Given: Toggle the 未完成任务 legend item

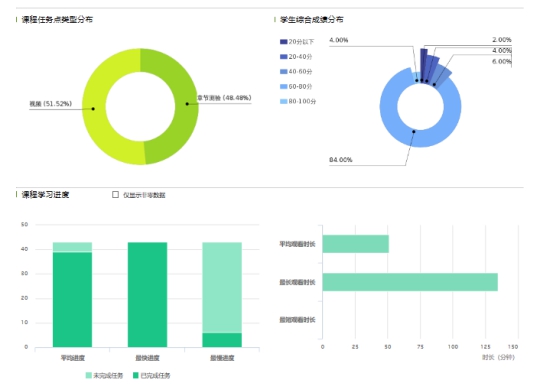Looking at the screenshot, I should [104, 375].
